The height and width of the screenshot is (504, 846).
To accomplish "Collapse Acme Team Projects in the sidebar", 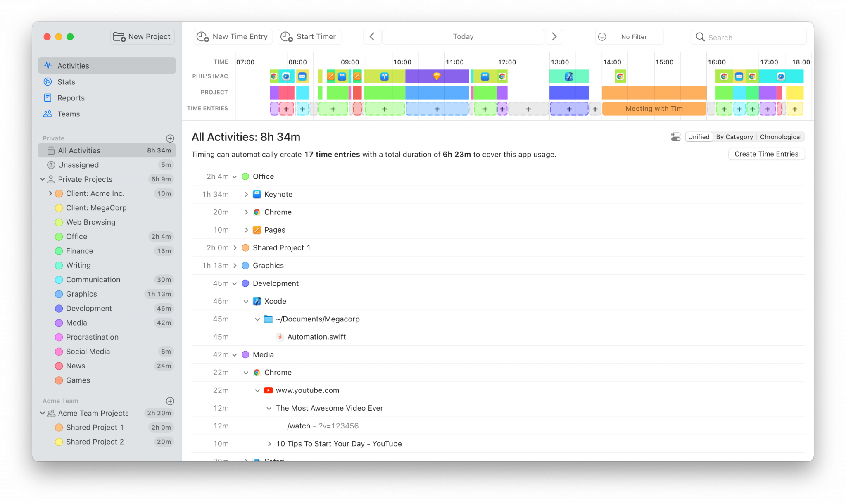I will tap(43, 413).
